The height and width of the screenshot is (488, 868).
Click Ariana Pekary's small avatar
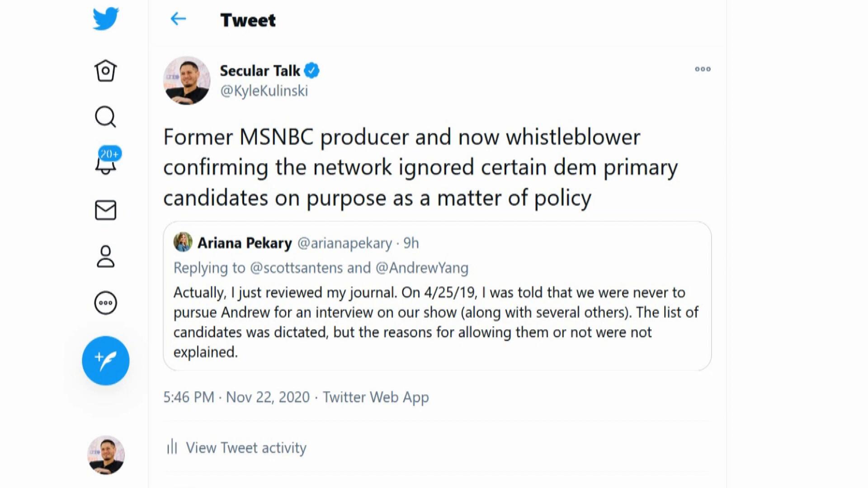pos(183,242)
